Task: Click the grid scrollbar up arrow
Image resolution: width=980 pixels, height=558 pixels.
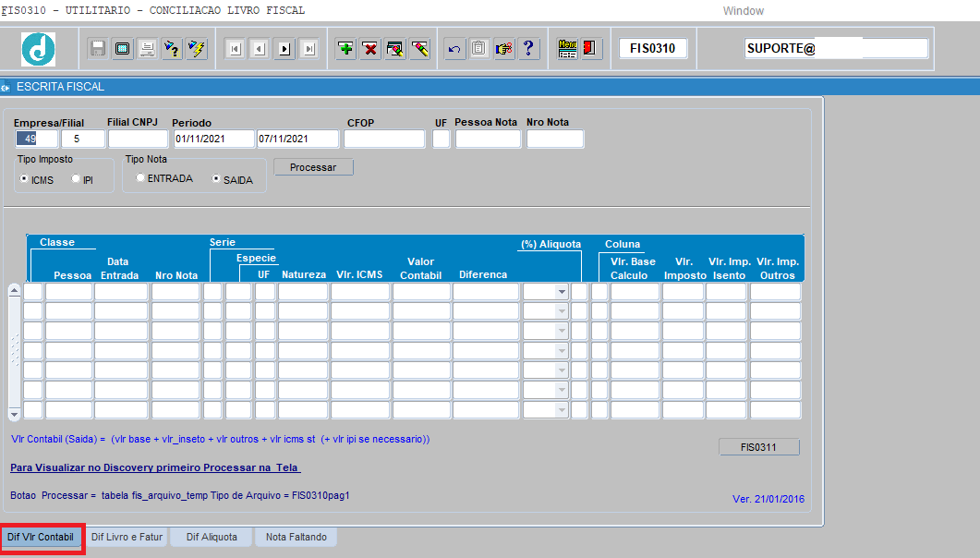Action: tap(14, 290)
